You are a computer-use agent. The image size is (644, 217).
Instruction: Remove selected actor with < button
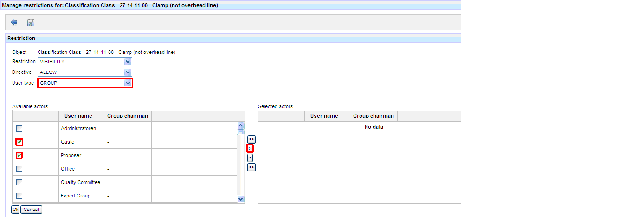tap(250, 158)
